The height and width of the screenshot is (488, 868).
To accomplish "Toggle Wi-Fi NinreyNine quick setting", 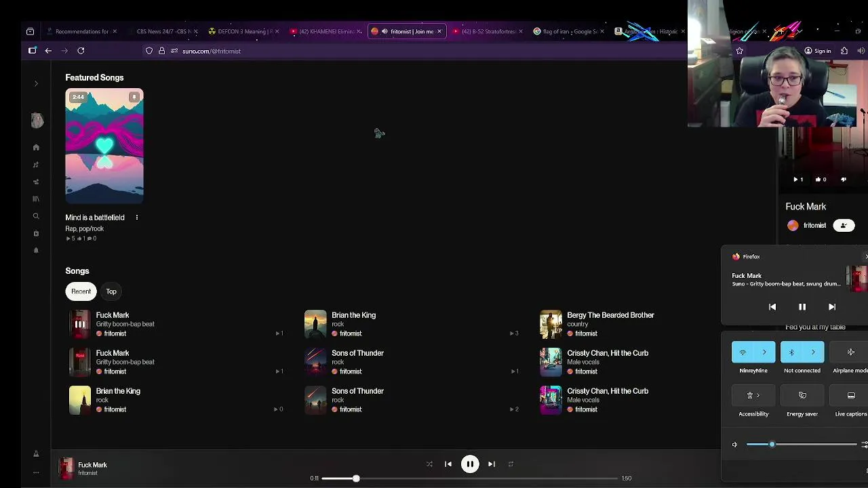I will click(x=743, y=352).
